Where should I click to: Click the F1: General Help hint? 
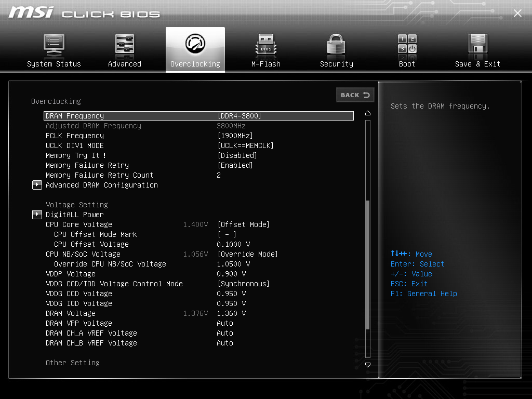(x=424, y=294)
